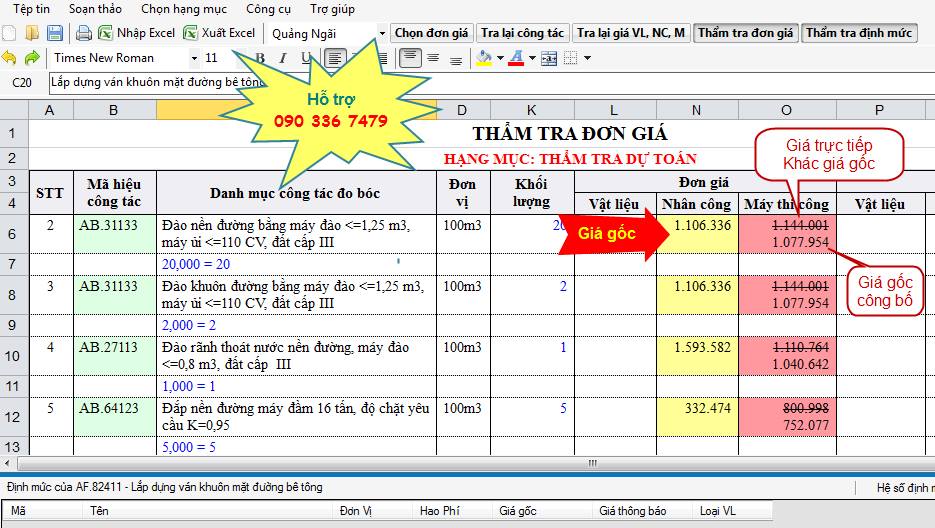Click the Nhân công value 332.474
Image resolution: width=935 pixels, height=528 pixels.
pos(697,416)
